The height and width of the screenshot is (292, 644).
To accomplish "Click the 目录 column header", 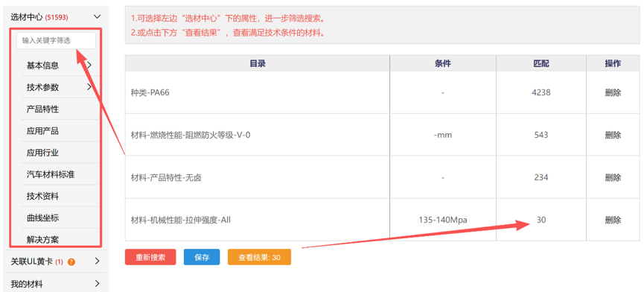I will point(258,63).
